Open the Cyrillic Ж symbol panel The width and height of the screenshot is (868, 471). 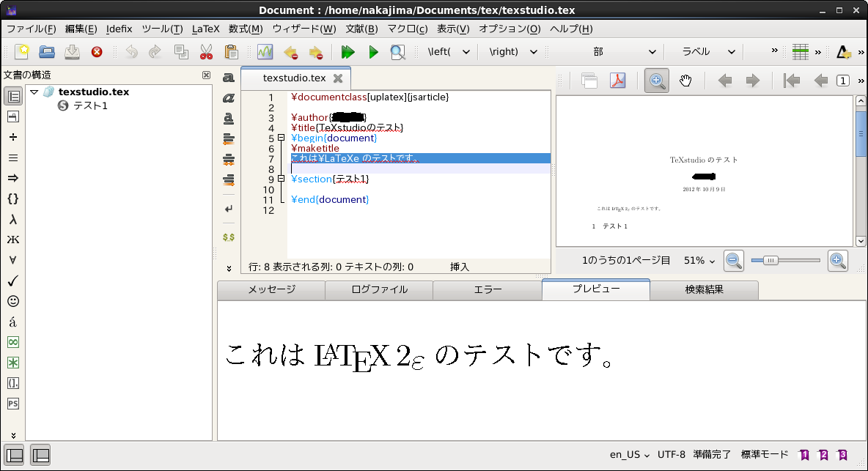[12, 240]
